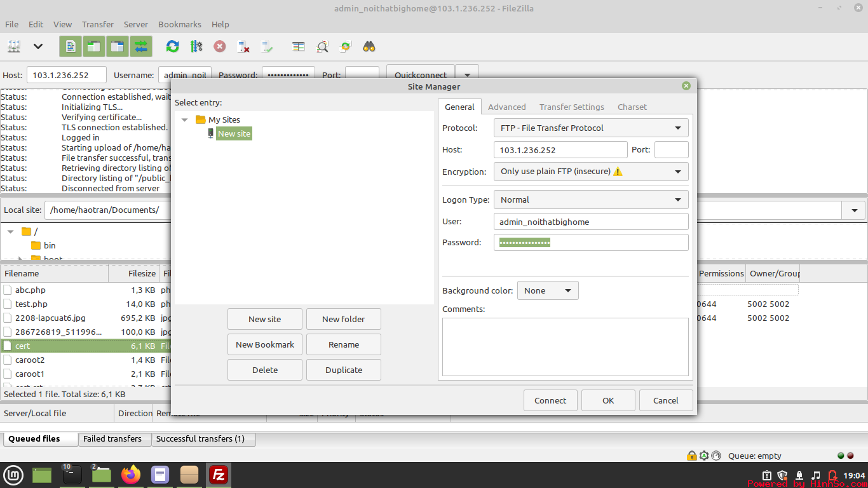Click the refresh file lists icon
The image size is (868, 488).
172,46
